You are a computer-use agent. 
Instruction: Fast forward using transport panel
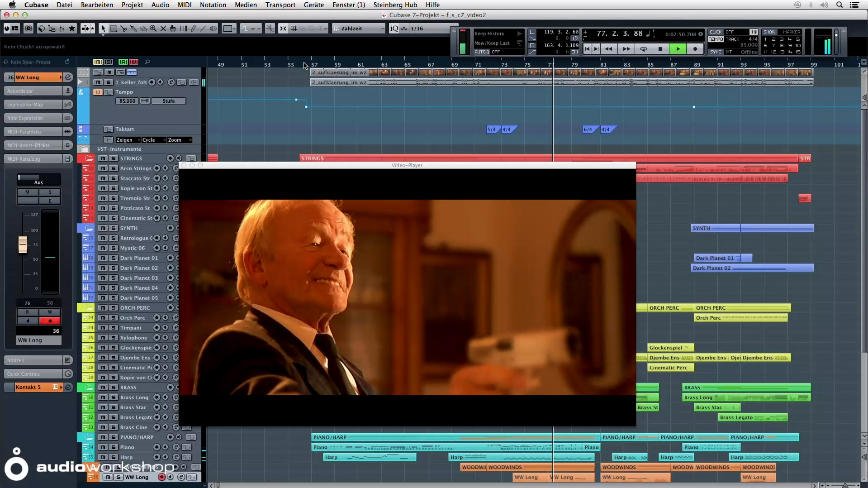626,49
